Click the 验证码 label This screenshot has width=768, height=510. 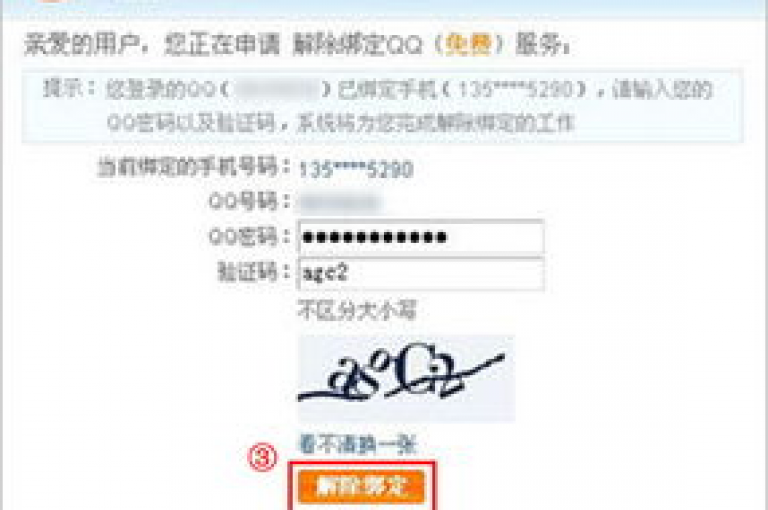[248, 272]
